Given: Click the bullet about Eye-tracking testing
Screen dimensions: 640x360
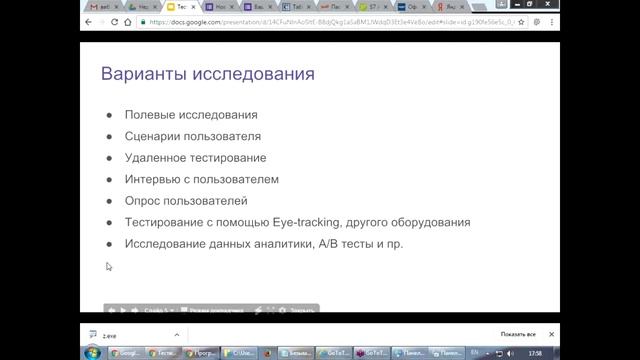Looking at the screenshot, I should click(x=298, y=222).
